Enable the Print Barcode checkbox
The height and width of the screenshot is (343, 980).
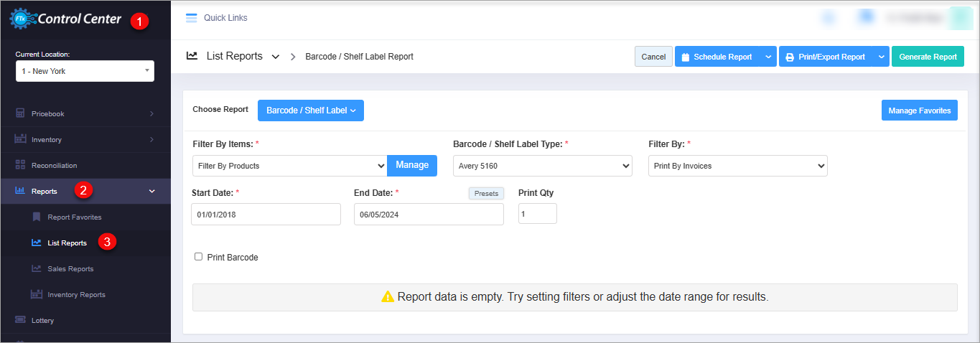tap(198, 257)
